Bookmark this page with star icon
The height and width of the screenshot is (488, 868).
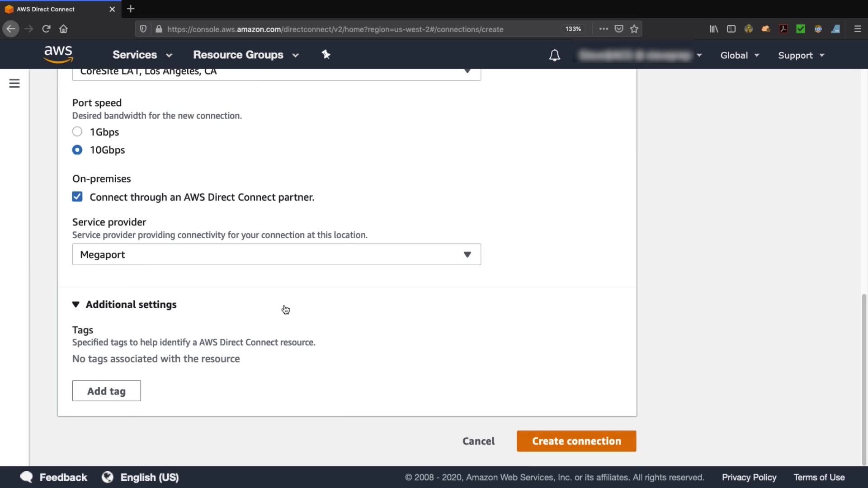point(634,29)
